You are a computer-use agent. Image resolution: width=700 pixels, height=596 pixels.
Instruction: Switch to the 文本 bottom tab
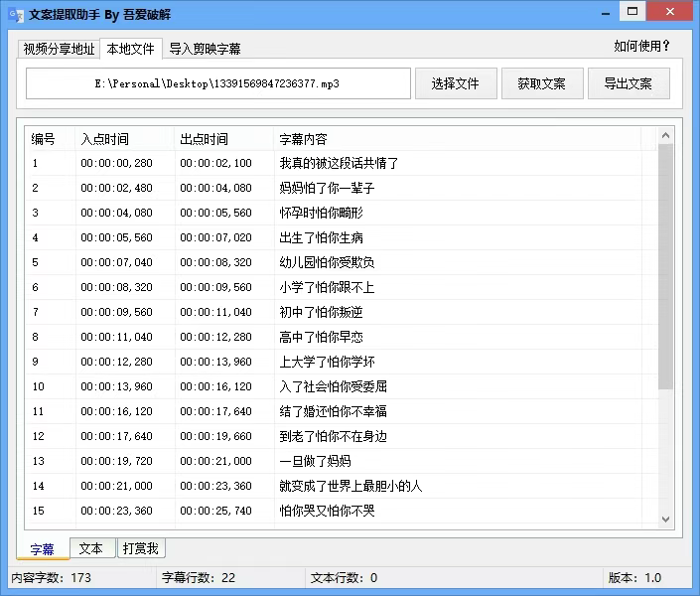coord(91,548)
